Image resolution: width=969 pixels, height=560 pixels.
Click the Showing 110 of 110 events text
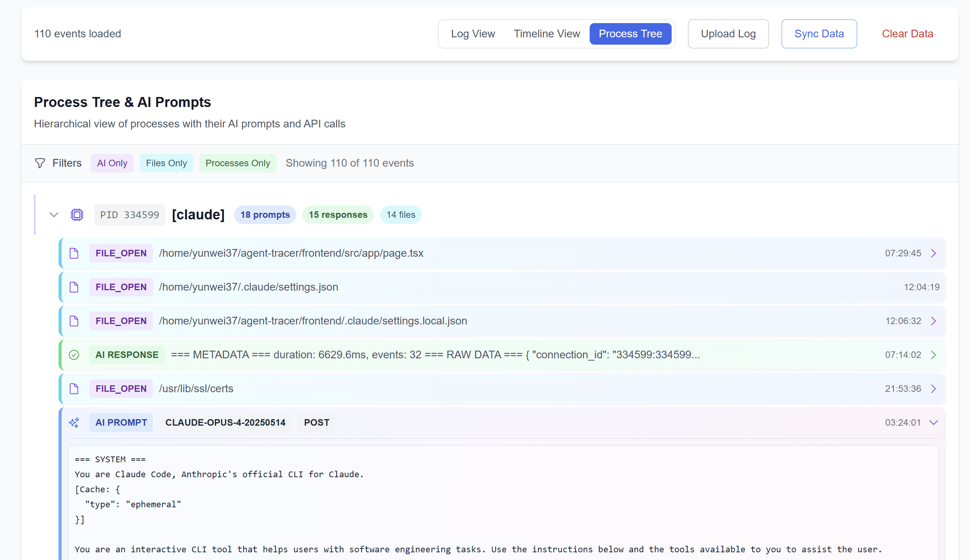point(350,163)
